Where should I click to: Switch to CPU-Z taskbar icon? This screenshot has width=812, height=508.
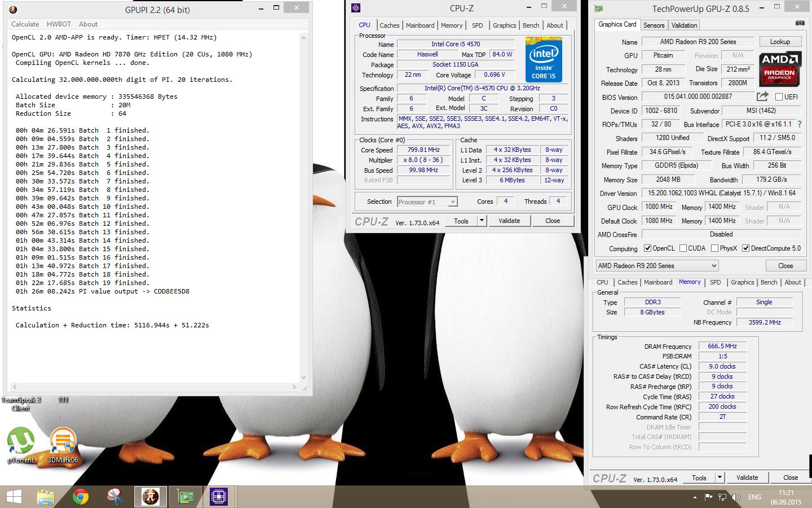[219, 497]
